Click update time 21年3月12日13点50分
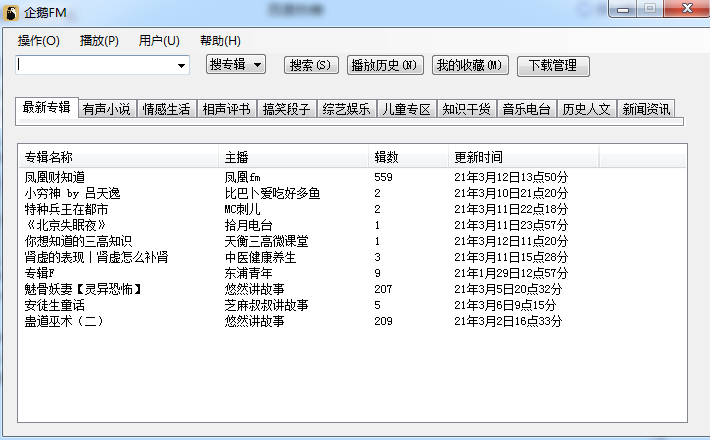 (511, 177)
